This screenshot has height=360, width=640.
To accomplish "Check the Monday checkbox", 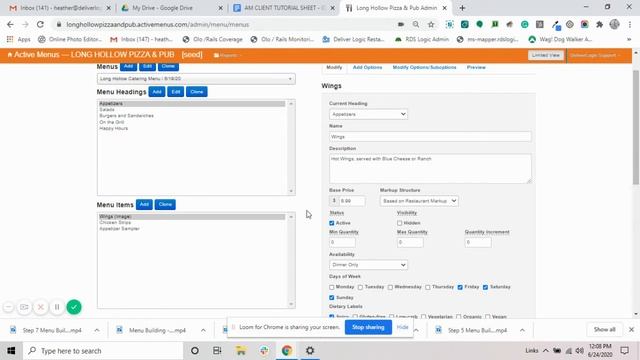I will (x=332, y=287).
